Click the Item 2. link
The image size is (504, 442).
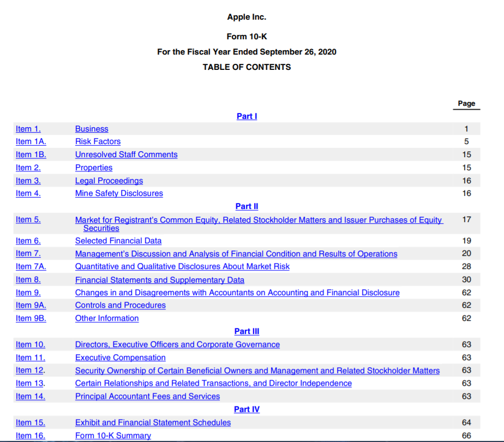point(28,168)
